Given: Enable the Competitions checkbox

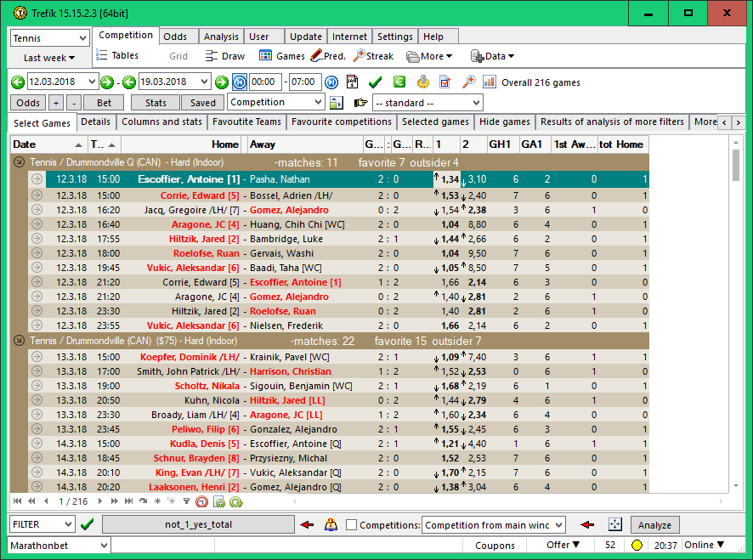Looking at the screenshot, I should click(x=351, y=525).
